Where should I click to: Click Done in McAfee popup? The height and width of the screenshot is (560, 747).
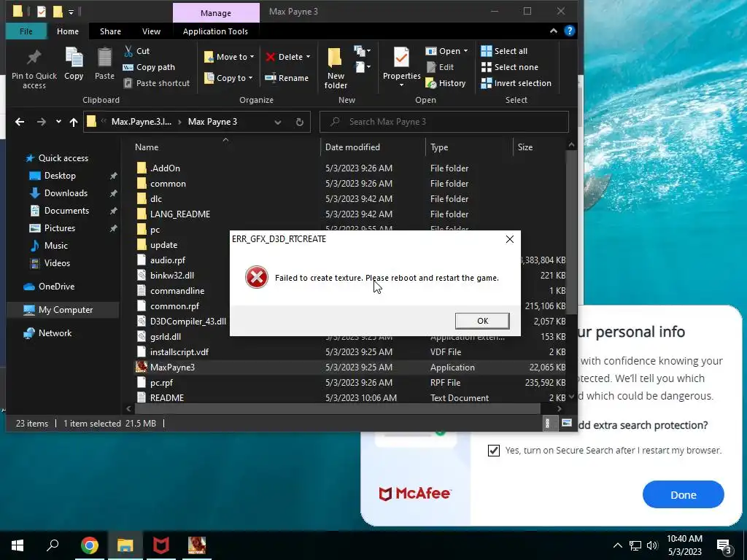point(683,495)
